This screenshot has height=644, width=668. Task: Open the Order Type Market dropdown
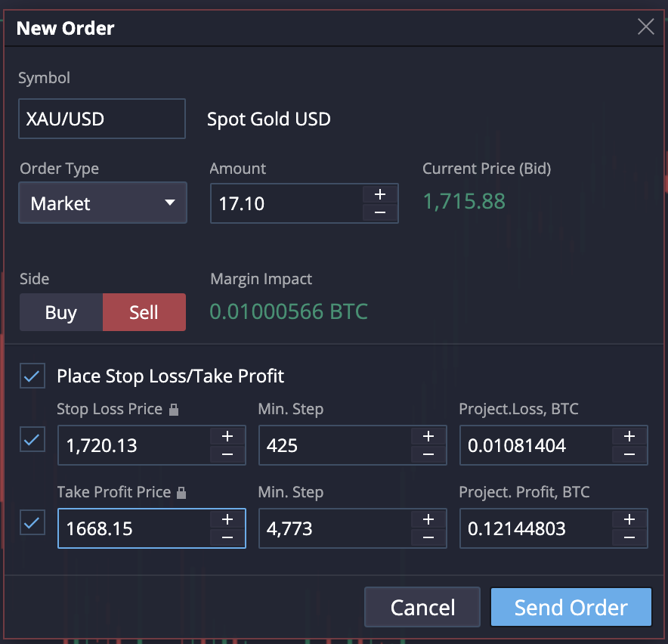point(103,203)
